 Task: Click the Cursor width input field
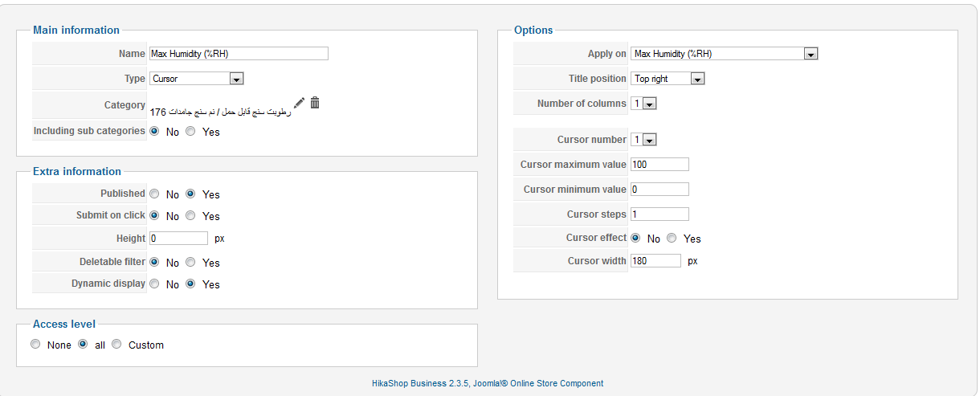655,261
